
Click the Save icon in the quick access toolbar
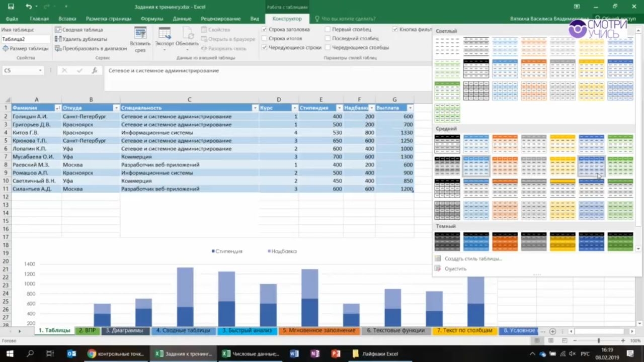pyautogui.click(x=11, y=7)
